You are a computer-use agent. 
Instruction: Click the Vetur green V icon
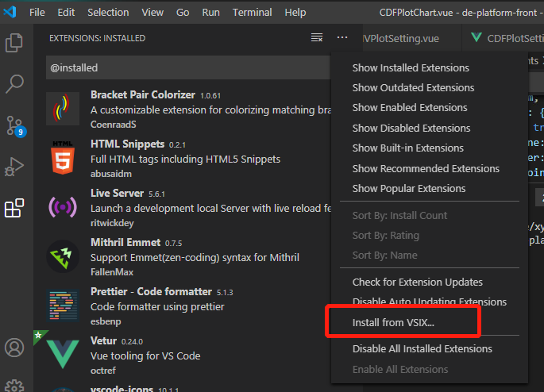[x=63, y=354]
